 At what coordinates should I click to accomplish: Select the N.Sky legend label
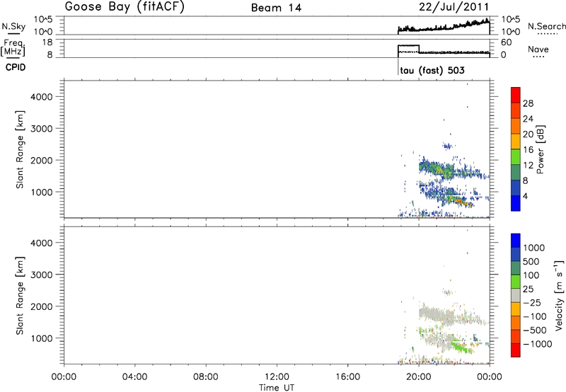click(13, 26)
